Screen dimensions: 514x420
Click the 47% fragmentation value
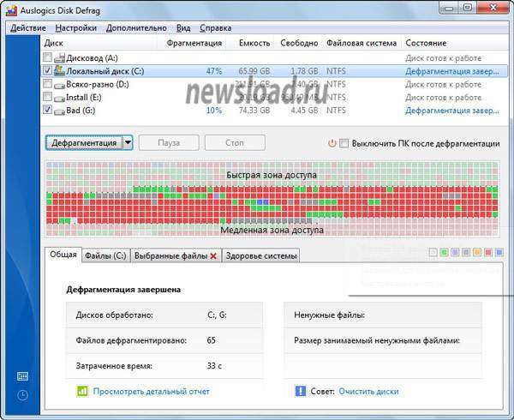tap(214, 71)
